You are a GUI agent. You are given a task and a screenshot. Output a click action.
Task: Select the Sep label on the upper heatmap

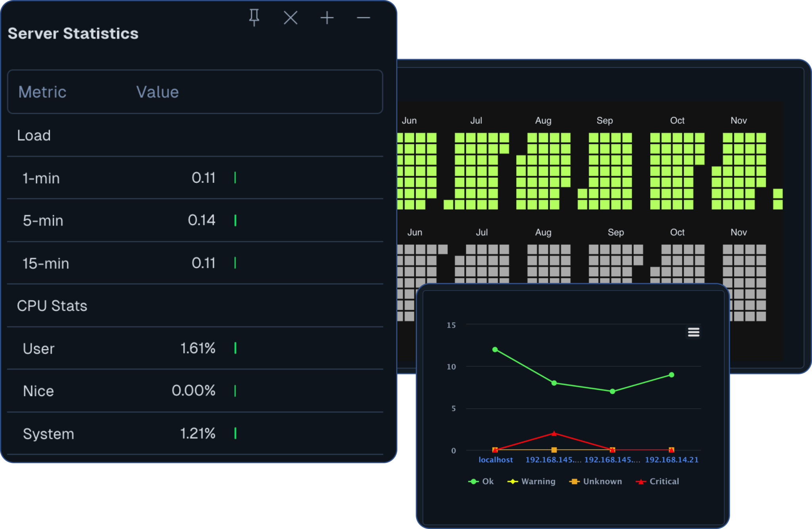click(x=605, y=120)
